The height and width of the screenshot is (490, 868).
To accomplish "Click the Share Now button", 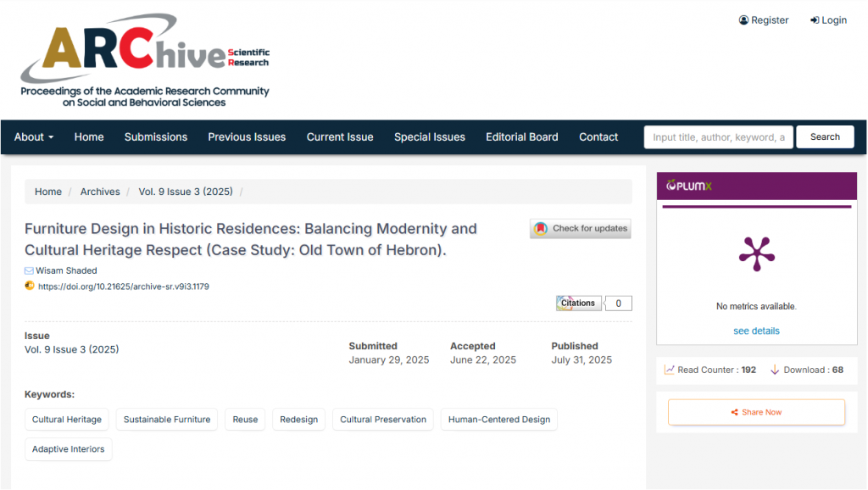I will (x=756, y=412).
